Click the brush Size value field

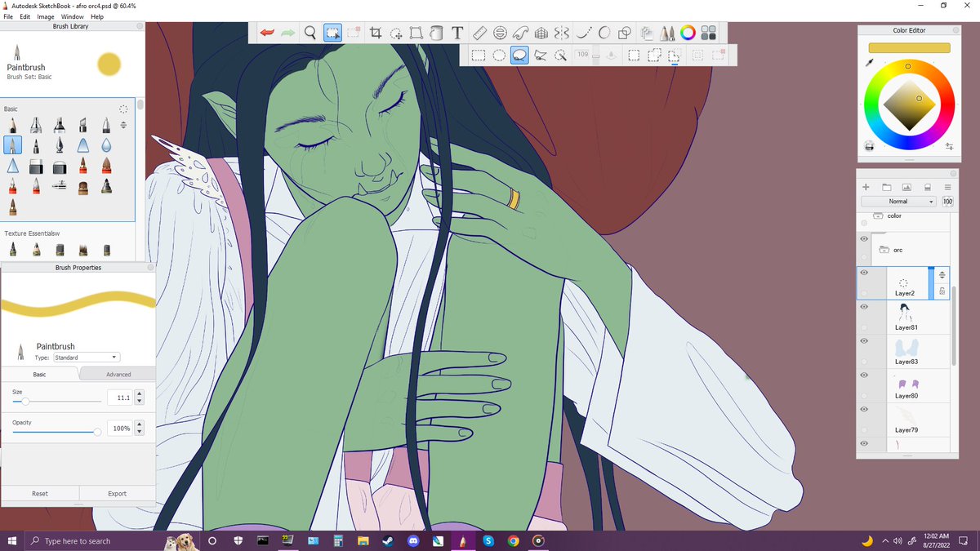119,398
